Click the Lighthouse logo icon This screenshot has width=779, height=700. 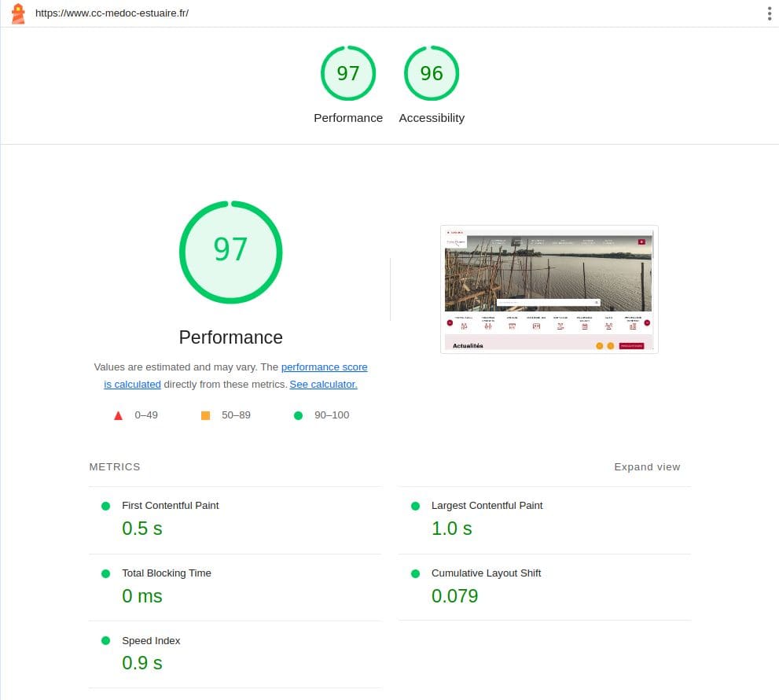coord(17,13)
